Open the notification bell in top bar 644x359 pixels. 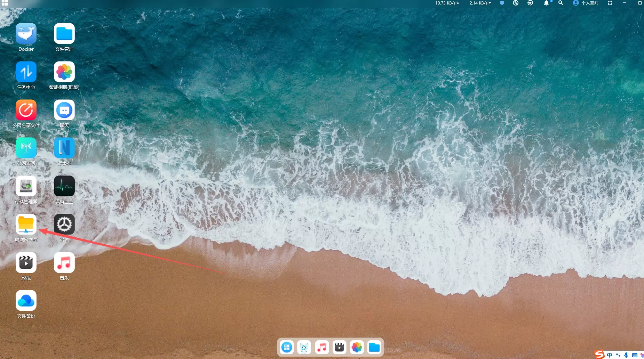[546, 3]
